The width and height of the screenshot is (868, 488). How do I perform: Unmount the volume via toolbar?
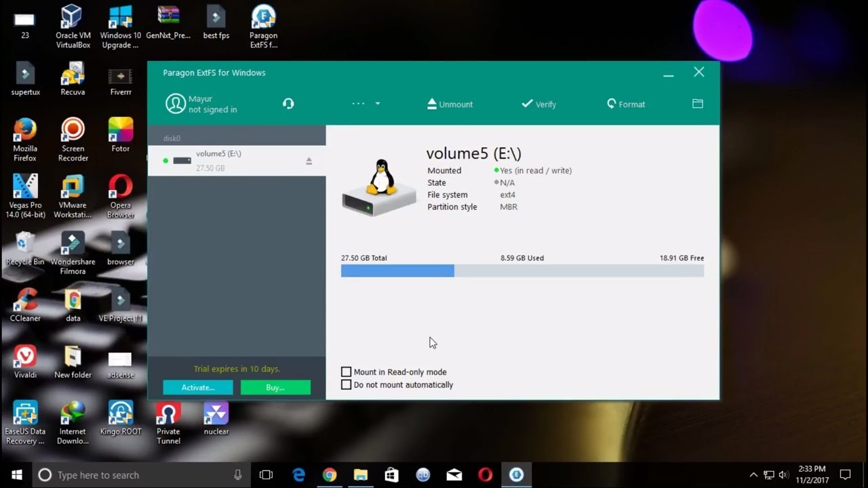tap(450, 104)
